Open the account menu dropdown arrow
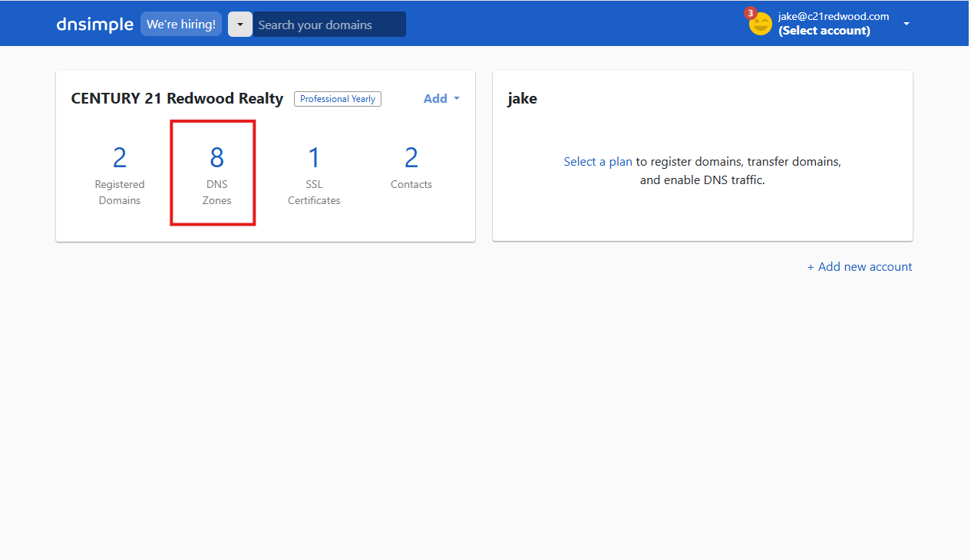 pyautogui.click(x=907, y=24)
